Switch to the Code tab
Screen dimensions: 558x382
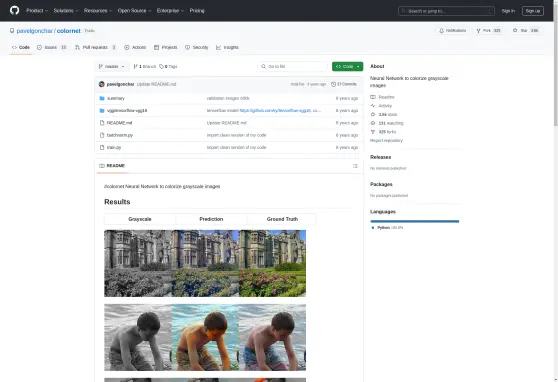pyautogui.click(x=21, y=47)
